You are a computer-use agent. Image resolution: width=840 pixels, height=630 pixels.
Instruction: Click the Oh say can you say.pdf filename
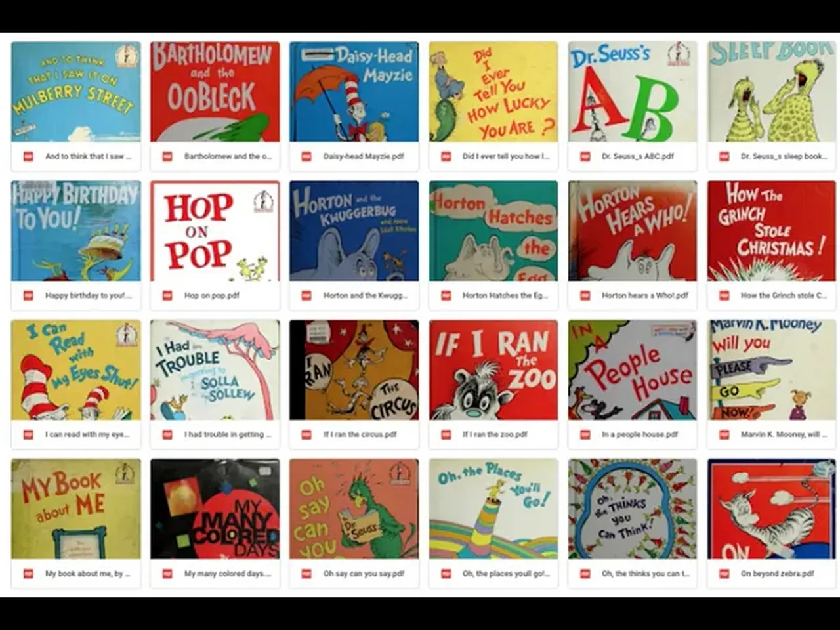(x=364, y=574)
